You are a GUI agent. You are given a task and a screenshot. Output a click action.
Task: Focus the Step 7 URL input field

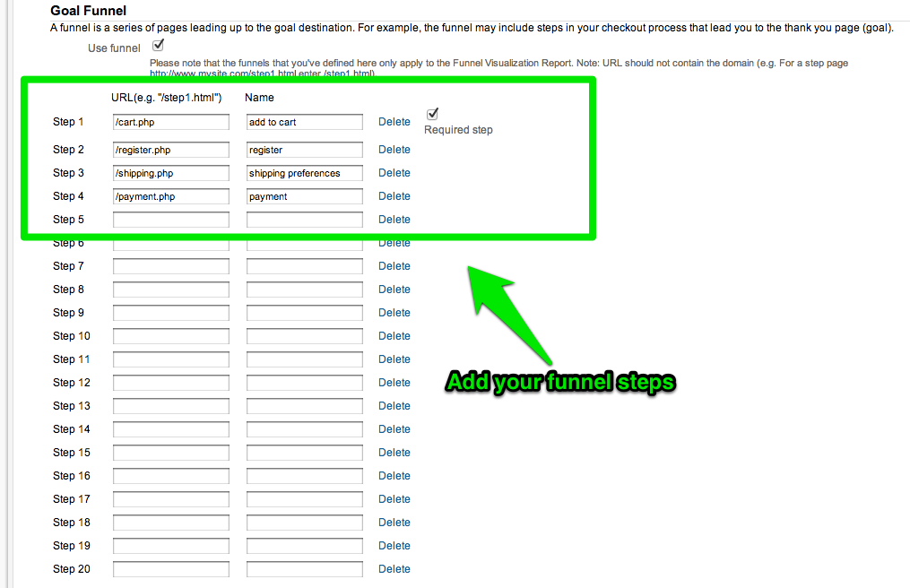click(171, 266)
